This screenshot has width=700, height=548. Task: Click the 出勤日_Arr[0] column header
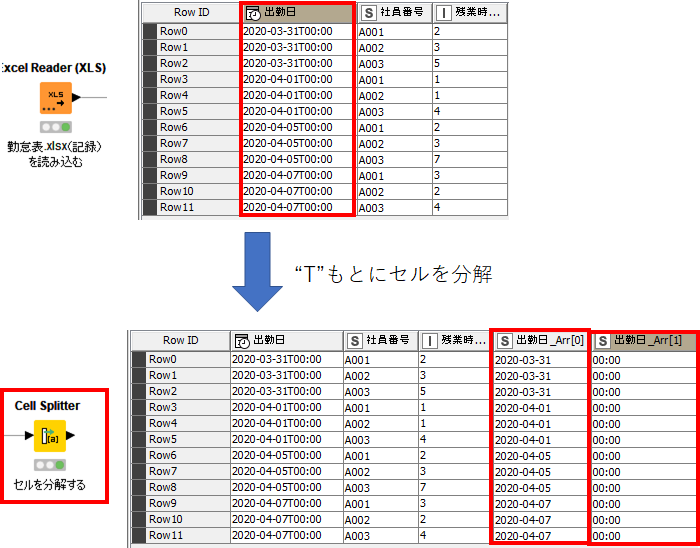[540, 341]
